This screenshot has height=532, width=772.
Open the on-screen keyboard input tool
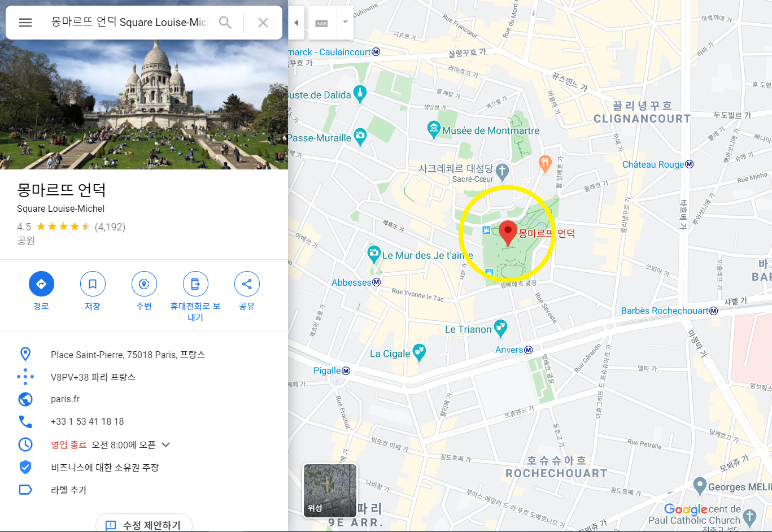(321, 23)
